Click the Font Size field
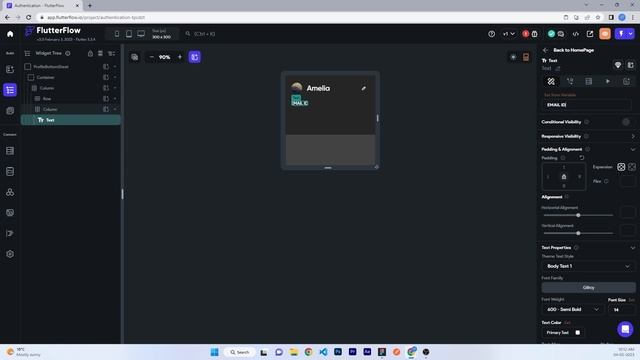This screenshot has width=640, height=360. click(x=621, y=310)
